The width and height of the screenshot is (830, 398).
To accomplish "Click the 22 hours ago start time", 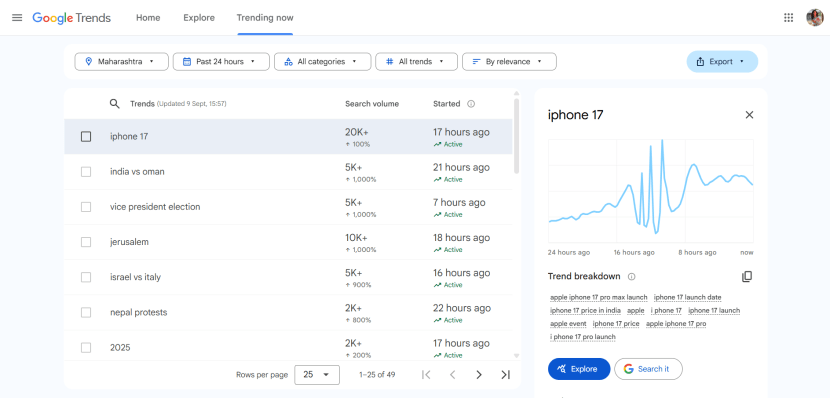I will tap(461, 308).
